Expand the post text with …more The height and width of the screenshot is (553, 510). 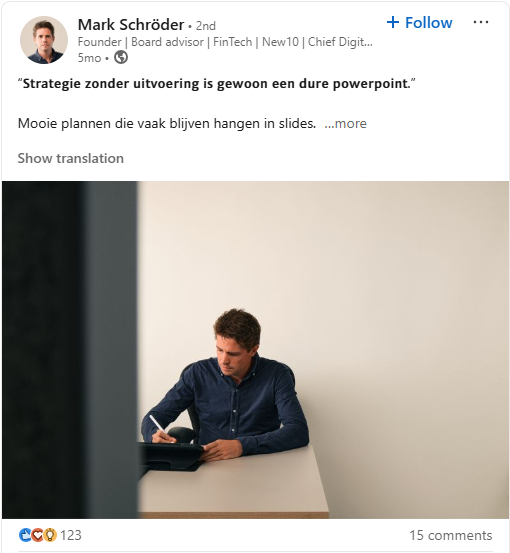(345, 123)
